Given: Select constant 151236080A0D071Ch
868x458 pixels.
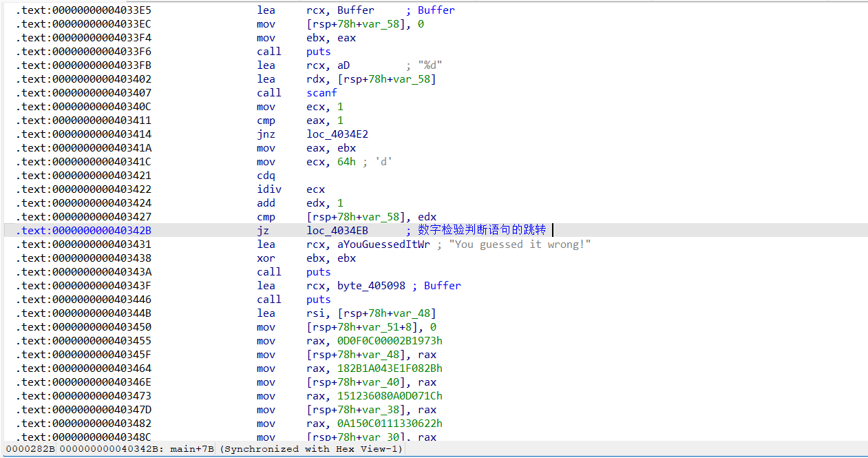Looking at the screenshot, I should (x=390, y=396).
